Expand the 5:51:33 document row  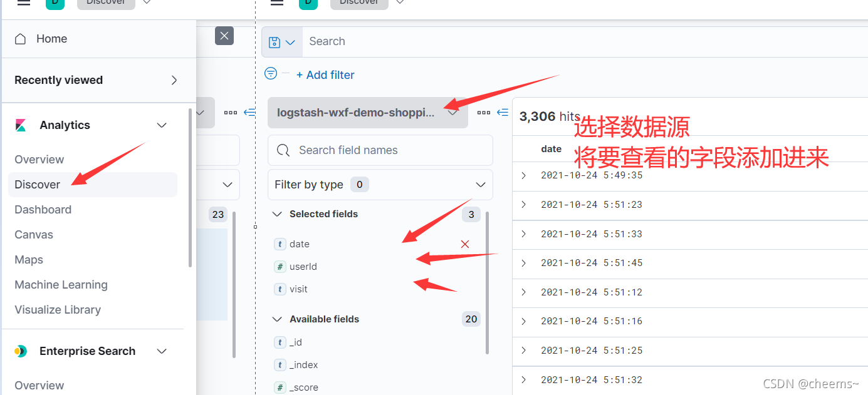click(524, 234)
